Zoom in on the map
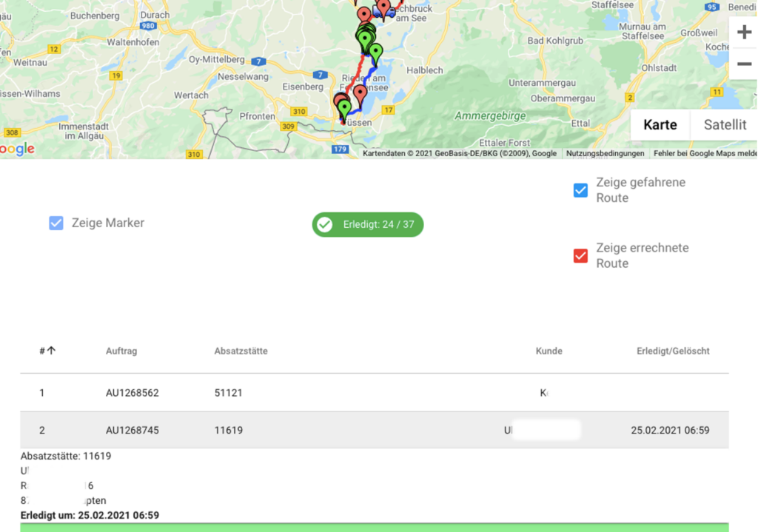Viewport: 758px width, 532px height. [x=744, y=33]
